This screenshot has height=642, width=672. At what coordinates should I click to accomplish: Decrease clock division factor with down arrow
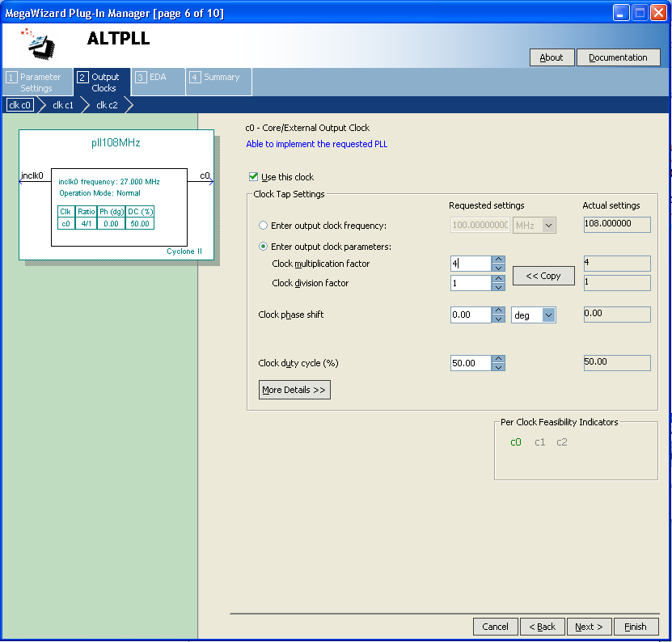pos(498,287)
